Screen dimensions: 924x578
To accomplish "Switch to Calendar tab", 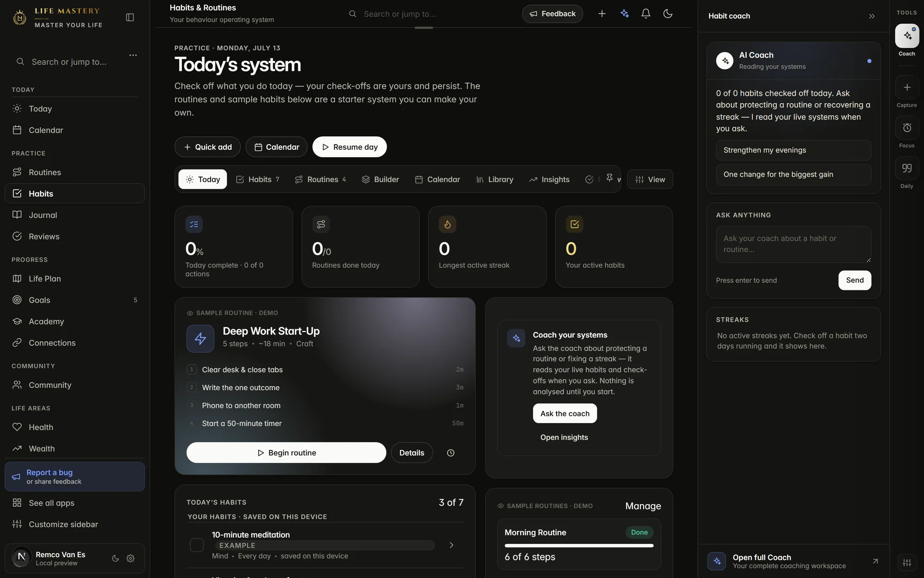I will tap(438, 179).
